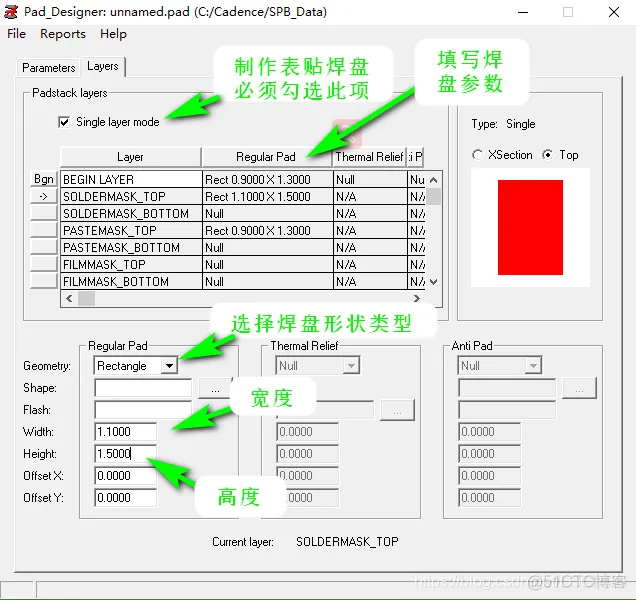Click the layer table scroll down arrow
The width and height of the screenshot is (636, 600).
coord(433,282)
